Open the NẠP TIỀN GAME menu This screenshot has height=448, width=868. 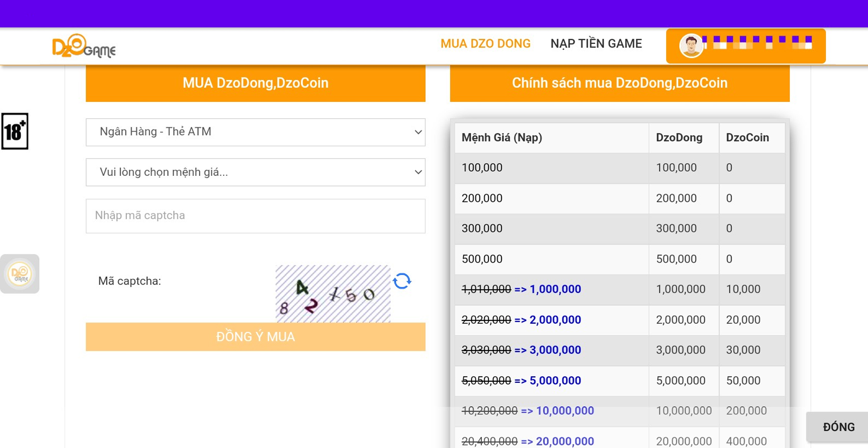click(596, 44)
